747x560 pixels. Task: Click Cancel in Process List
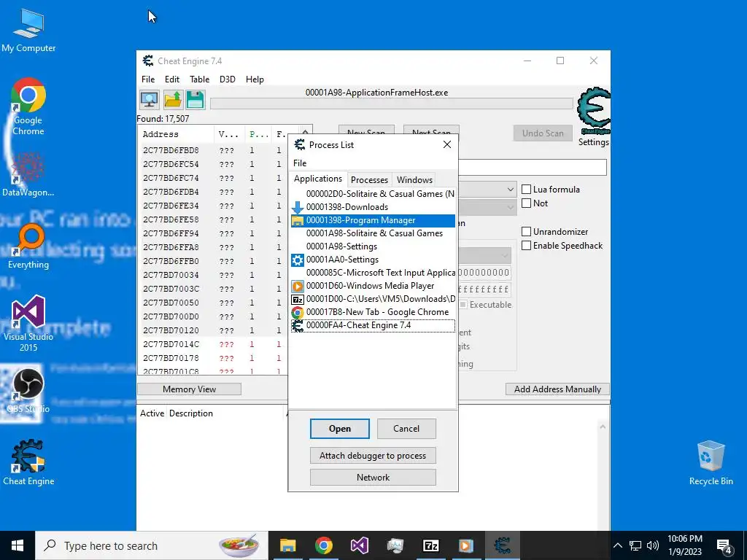406,429
